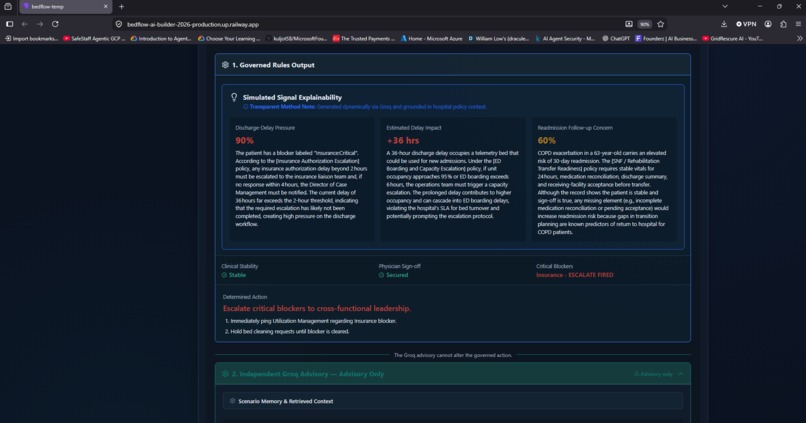This screenshot has width=806, height=423.
Task: Click gear icon beside Governed Rules Output
Action: click(x=225, y=65)
